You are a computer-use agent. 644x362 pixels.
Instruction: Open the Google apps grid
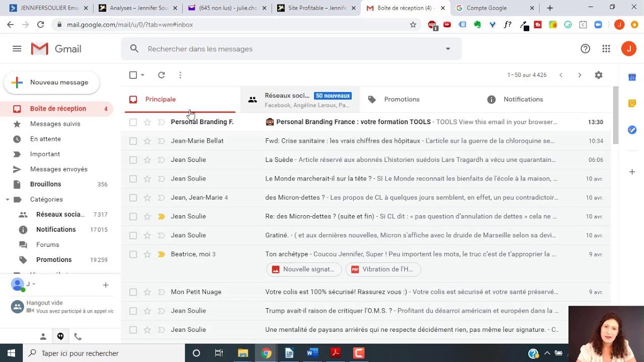[606, 49]
